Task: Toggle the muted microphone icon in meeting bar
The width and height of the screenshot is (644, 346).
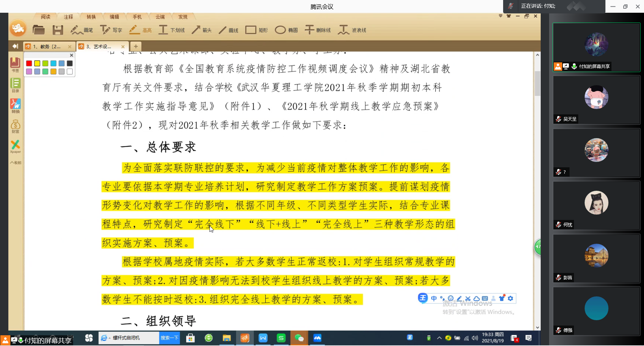Action: point(511,6)
